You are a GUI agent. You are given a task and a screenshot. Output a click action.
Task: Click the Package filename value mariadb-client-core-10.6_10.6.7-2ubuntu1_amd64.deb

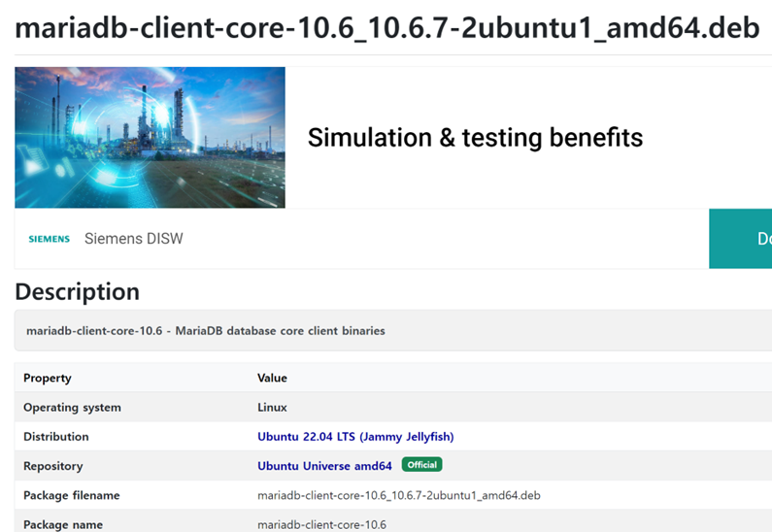click(x=399, y=495)
